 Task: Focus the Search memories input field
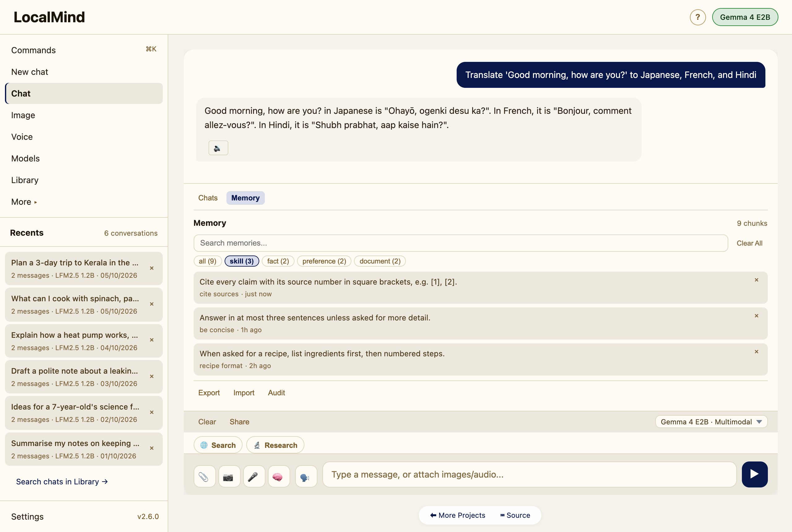[x=460, y=243]
